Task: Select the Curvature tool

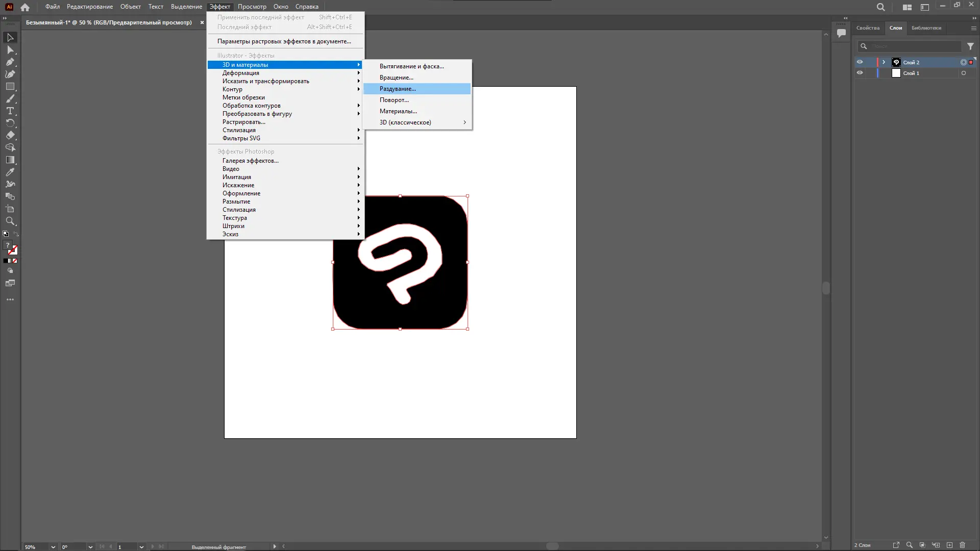Action: tap(10, 74)
